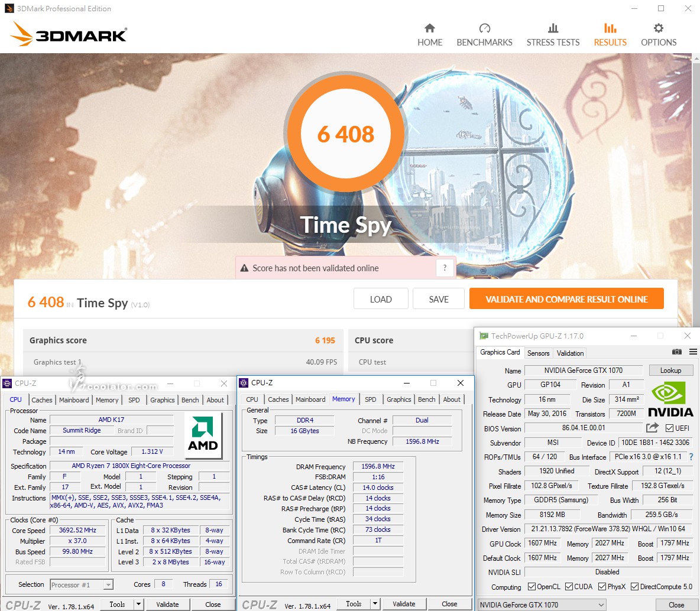Click the AMD logo in CPU-Z
This screenshot has height=611, width=700.
[203, 434]
